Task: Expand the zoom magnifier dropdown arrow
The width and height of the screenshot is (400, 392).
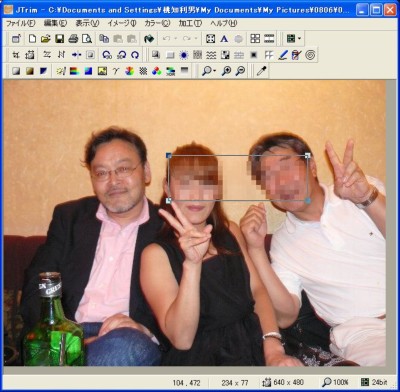Action: point(214,71)
